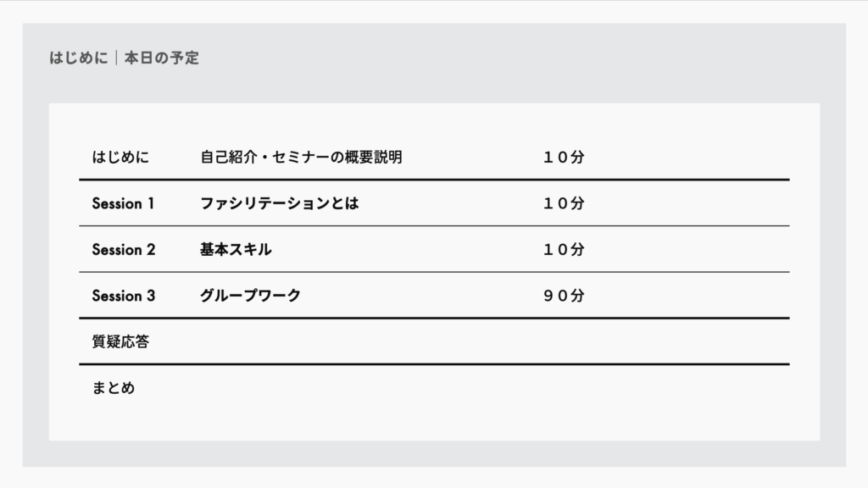Select the Session 1 label
This screenshot has width=868, height=488.
click(123, 203)
